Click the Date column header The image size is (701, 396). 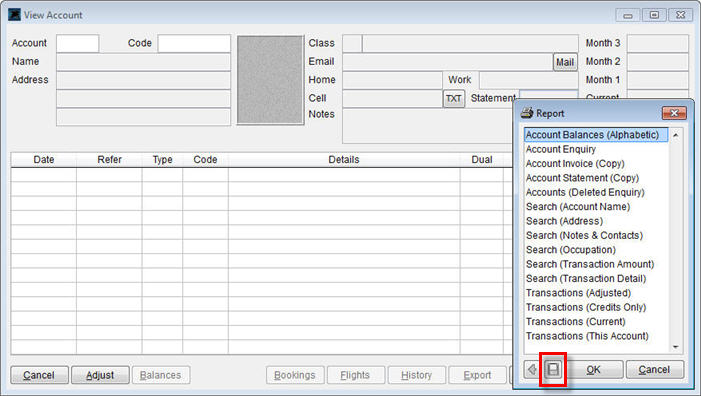pyautogui.click(x=44, y=160)
